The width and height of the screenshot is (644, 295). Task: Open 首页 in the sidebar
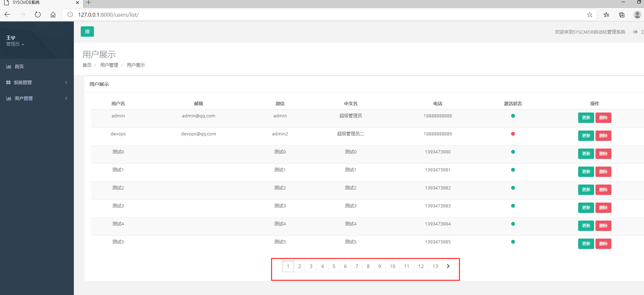(19, 66)
